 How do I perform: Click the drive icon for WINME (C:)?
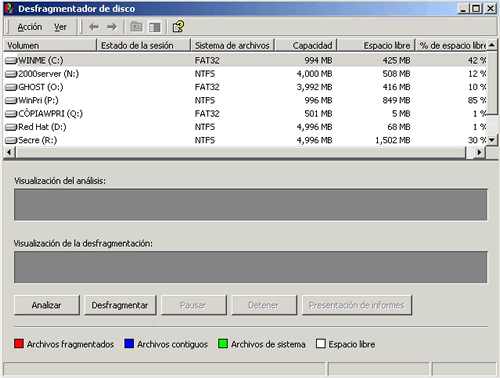11,60
